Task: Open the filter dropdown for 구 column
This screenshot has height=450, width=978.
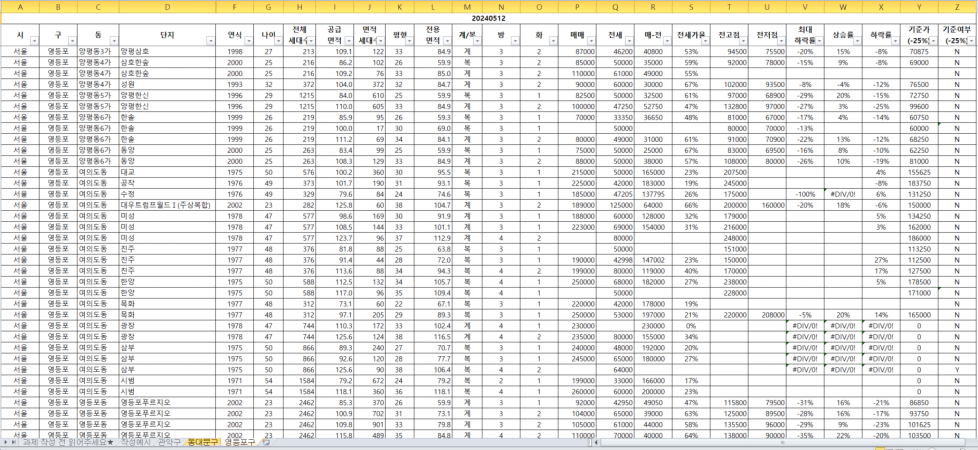Action: 71,41
